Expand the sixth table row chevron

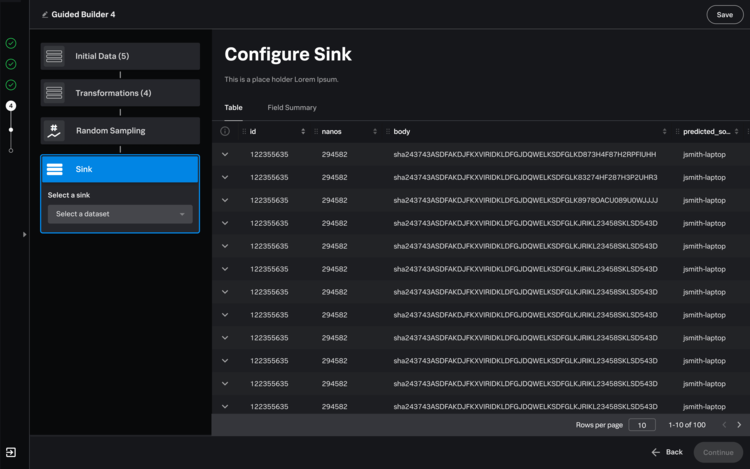[225, 269]
